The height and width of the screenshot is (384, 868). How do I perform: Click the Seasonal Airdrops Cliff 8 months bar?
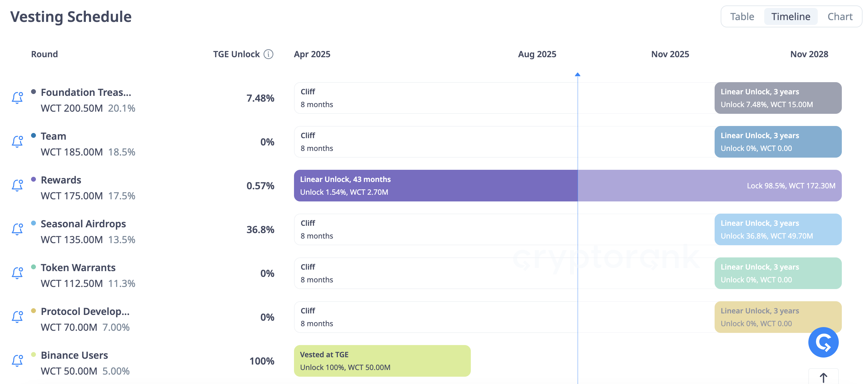point(504,229)
